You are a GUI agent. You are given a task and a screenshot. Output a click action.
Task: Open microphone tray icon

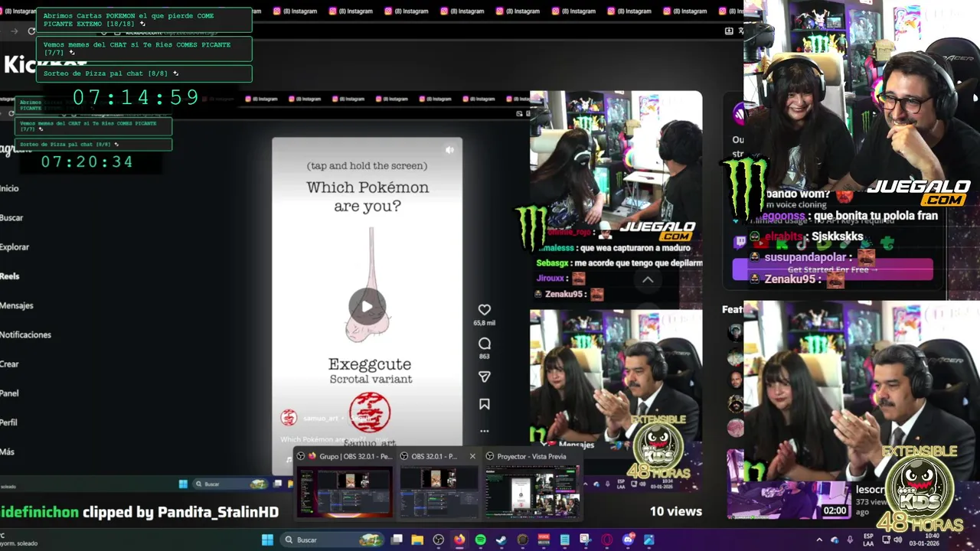click(850, 540)
